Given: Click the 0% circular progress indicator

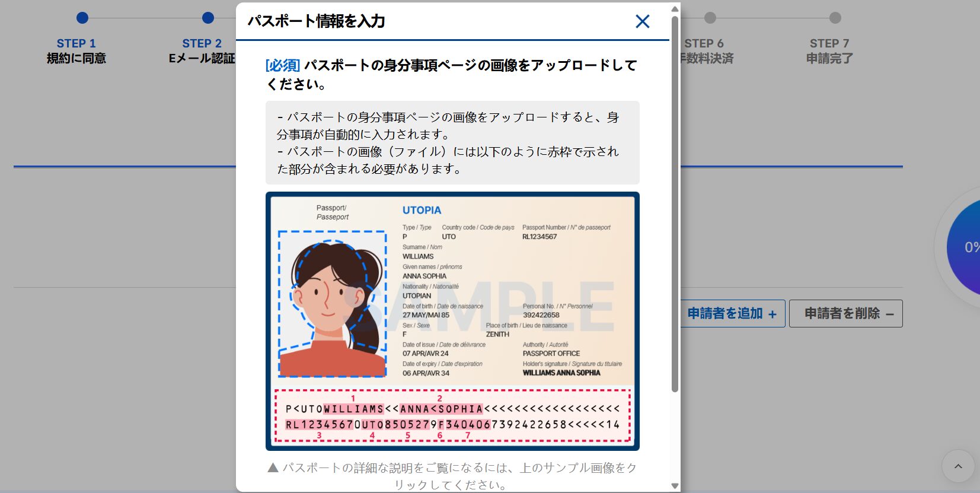Looking at the screenshot, I should (966, 247).
